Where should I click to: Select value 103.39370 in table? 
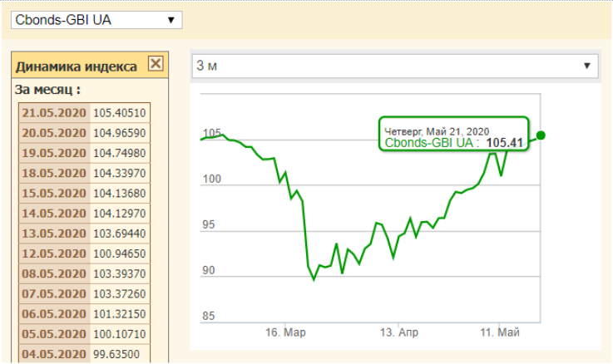point(120,273)
